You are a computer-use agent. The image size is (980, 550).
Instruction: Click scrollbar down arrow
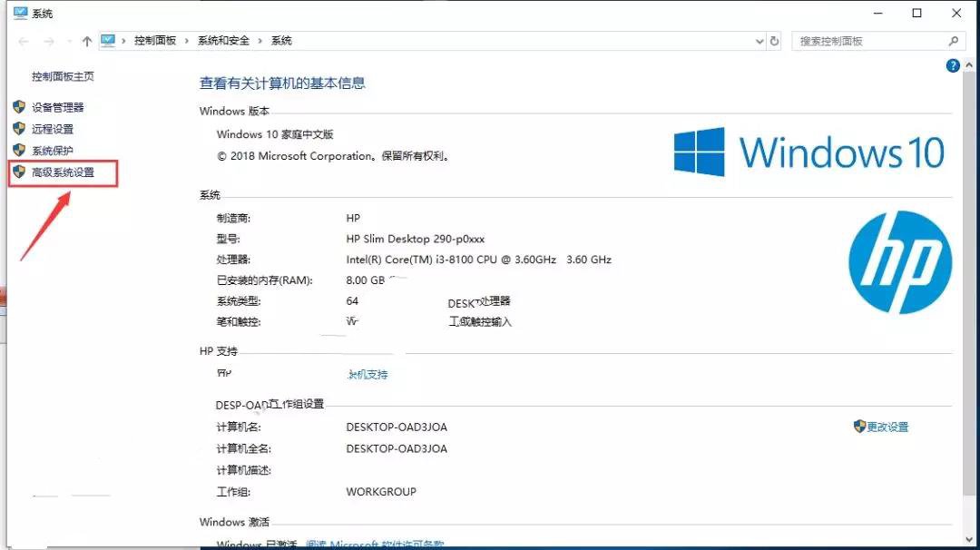[969, 539]
